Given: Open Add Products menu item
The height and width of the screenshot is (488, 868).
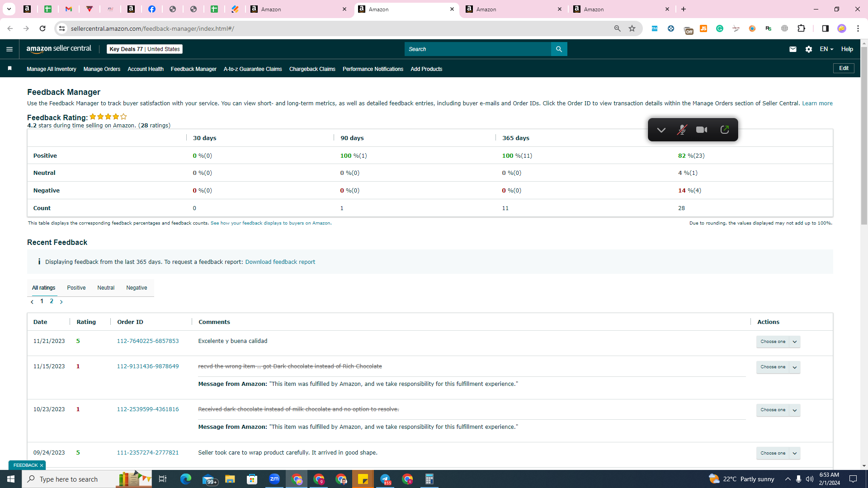Looking at the screenshot, I should [x=426, y=69].
